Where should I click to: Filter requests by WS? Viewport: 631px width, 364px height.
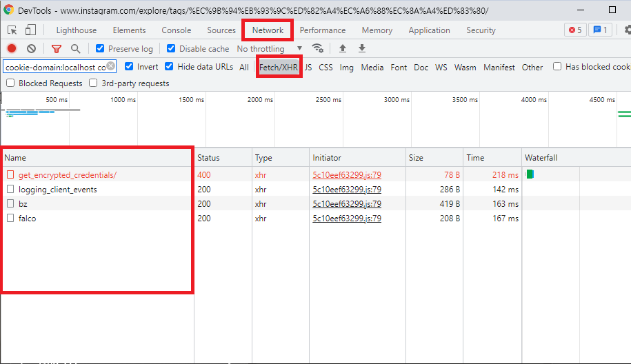tap(441, 67)
